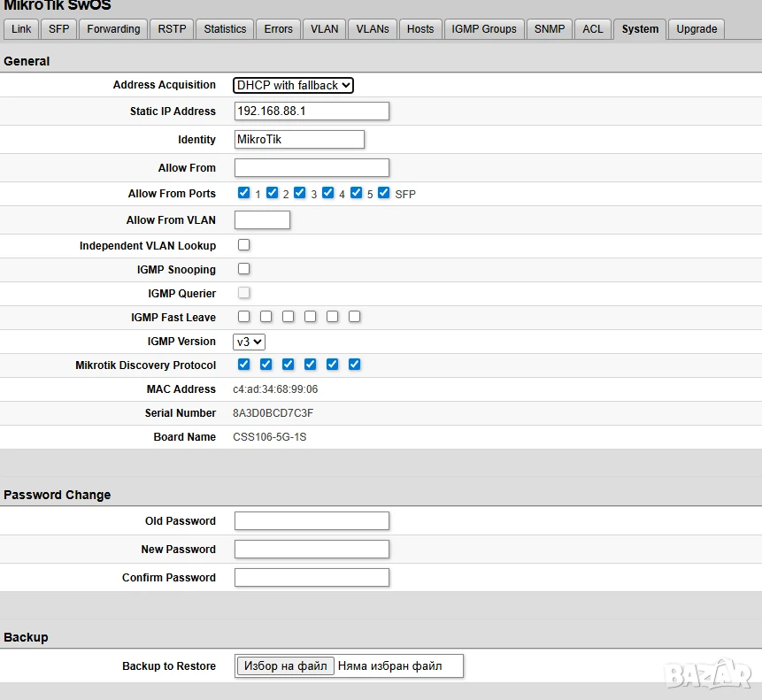The image size is (762, 700).
Task: Open the RSTP tab
Action: [172, 29]
